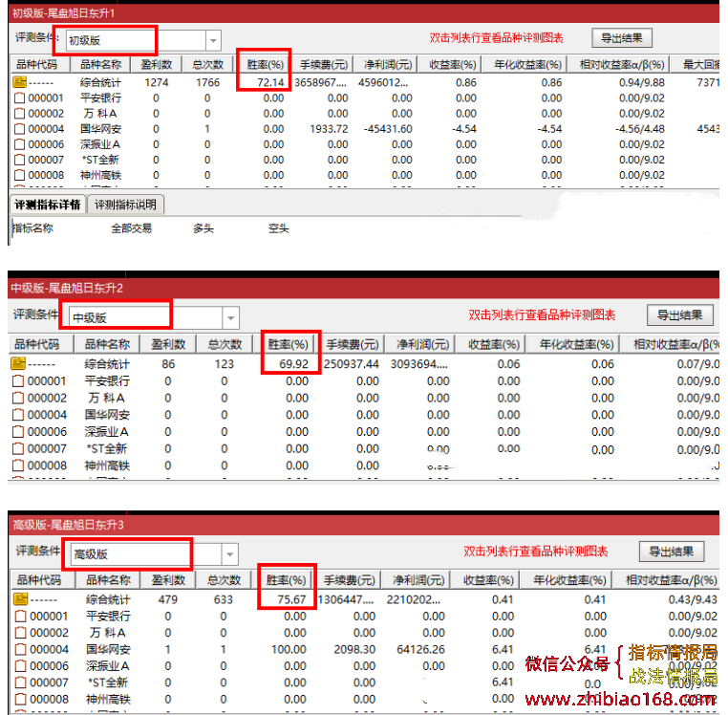Click win rate value 72.14
Screen dimensions: 728x715
pyautogui.click(x=270, y=83)
